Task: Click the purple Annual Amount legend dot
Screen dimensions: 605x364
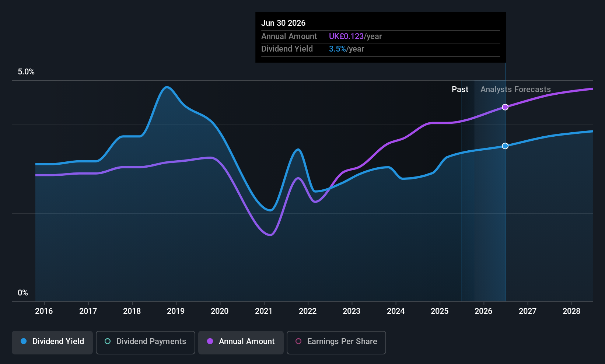Action: click(x=210, y=341)
